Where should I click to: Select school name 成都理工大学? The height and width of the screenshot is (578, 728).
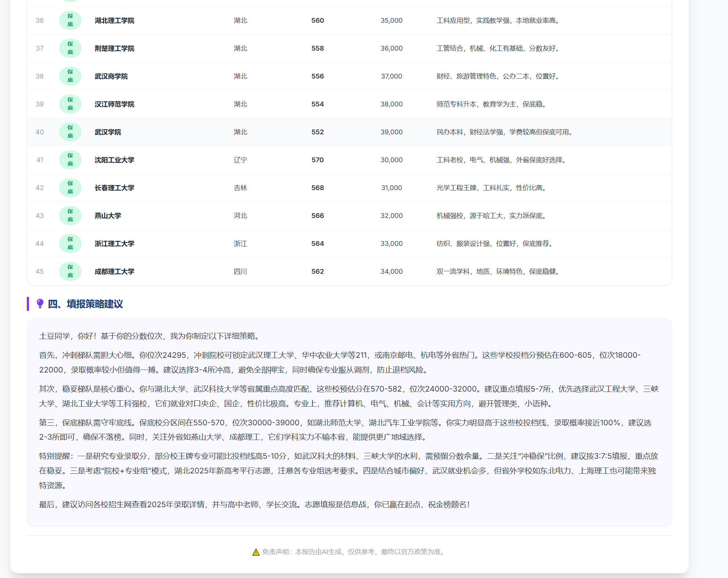point(115,272)
